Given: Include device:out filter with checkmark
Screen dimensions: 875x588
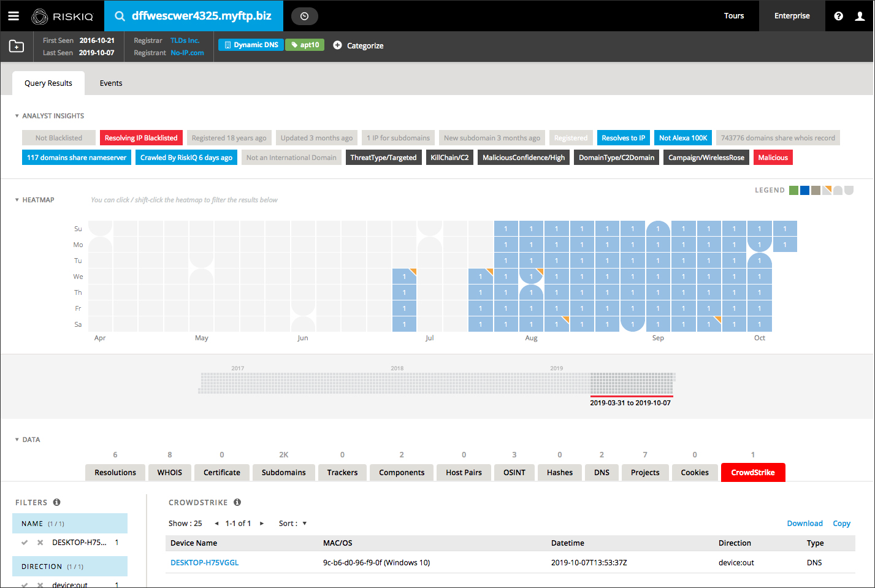Looking at the screenshot, I should (x=25, y=585).
